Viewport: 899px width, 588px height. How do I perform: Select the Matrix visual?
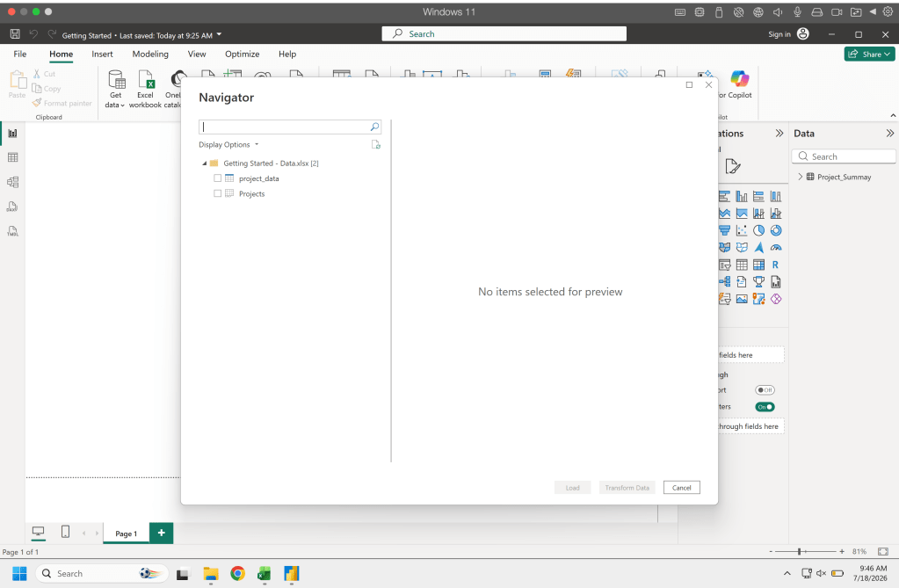coord(758,265)
